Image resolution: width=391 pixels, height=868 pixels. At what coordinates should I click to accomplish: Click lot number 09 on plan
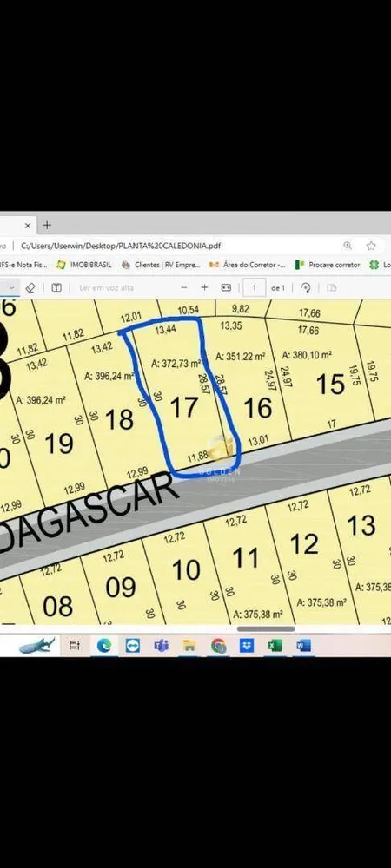[121, 588]
